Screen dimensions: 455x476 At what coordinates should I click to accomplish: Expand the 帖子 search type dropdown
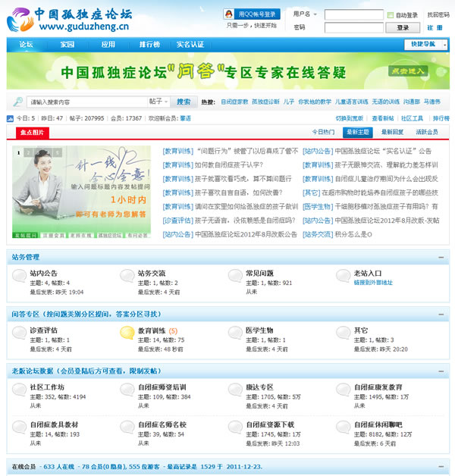(158, 102)
